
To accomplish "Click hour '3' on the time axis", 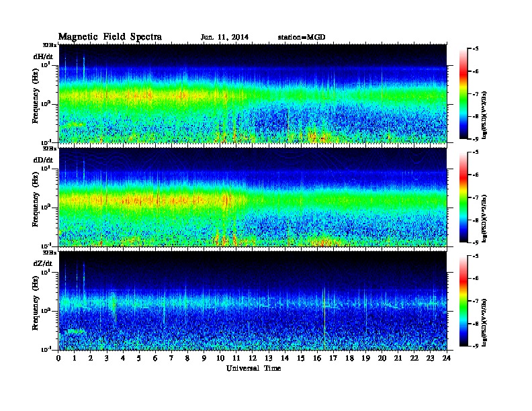I will pos(107,358).
